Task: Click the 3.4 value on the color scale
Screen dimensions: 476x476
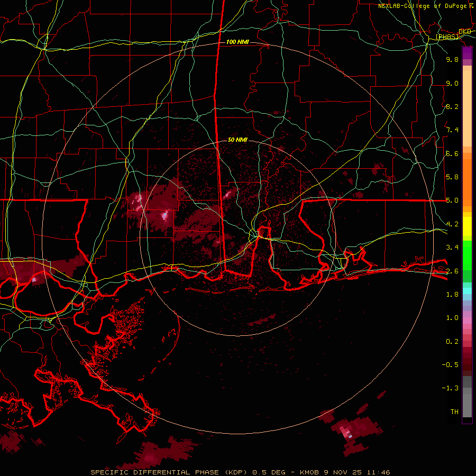Action: (x=452, y=248)
